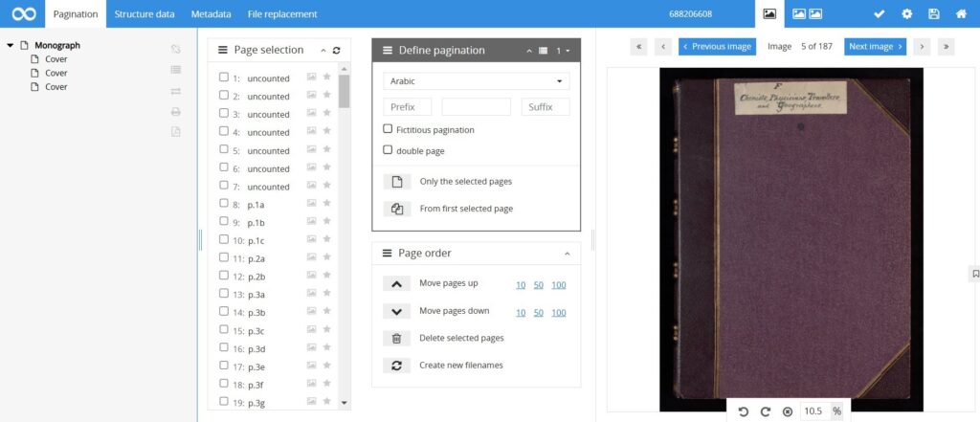The width and height of the screenshot is (980, 422).
Task: Click the infinity logo icon
Action: click(23, 13)
